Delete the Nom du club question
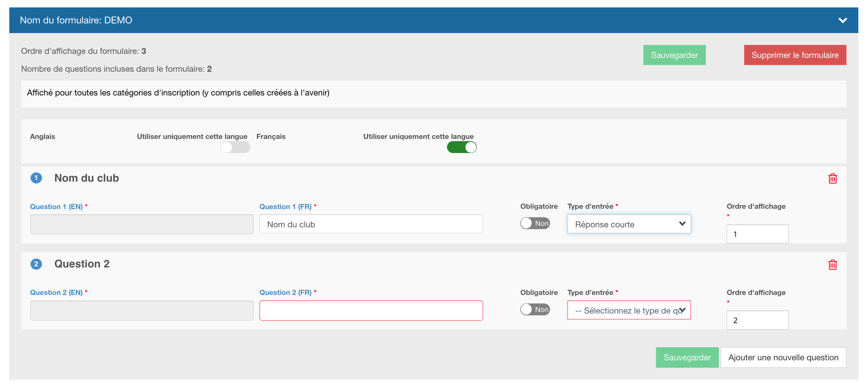 click(832, 179)
